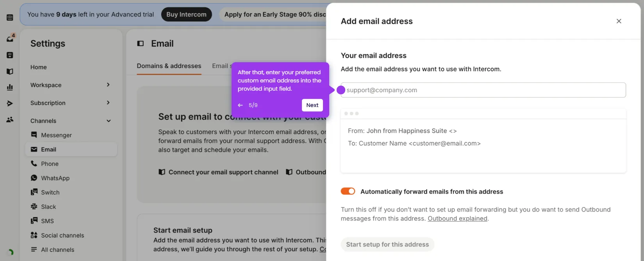
Task: Click the SMS channel icon
Action: pyautogui.click(x=34, y=221)
